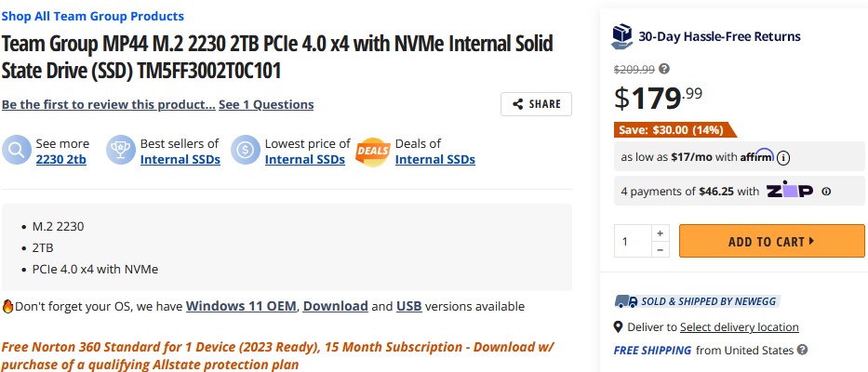Open the Zip payments info icon
Screen dimensions: 868x372
[826, 192]
